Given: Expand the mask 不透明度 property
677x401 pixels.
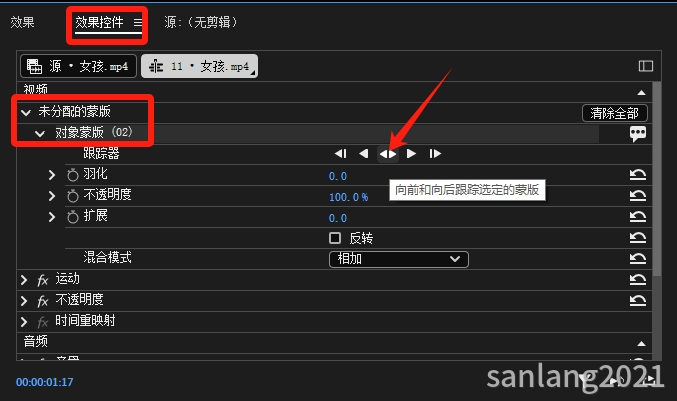Looking at the screenshot, I should pos(51,196).
